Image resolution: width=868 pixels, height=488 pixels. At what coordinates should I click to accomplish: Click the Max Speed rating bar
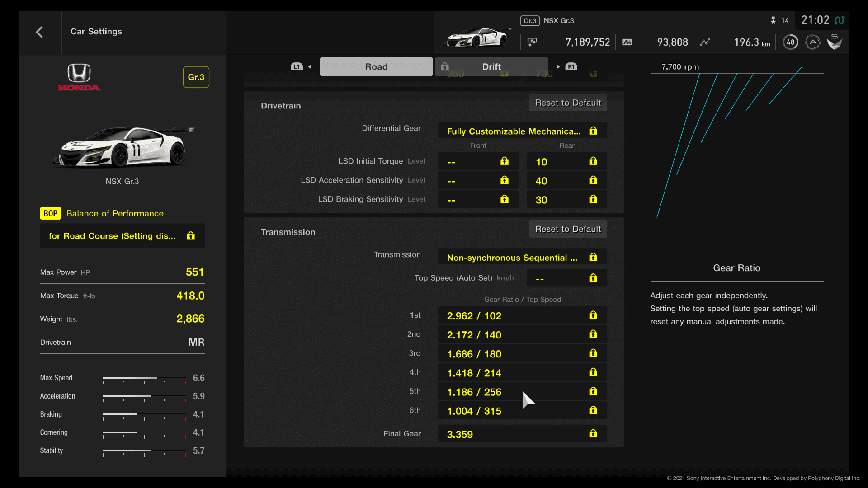(x=144, y=379)
